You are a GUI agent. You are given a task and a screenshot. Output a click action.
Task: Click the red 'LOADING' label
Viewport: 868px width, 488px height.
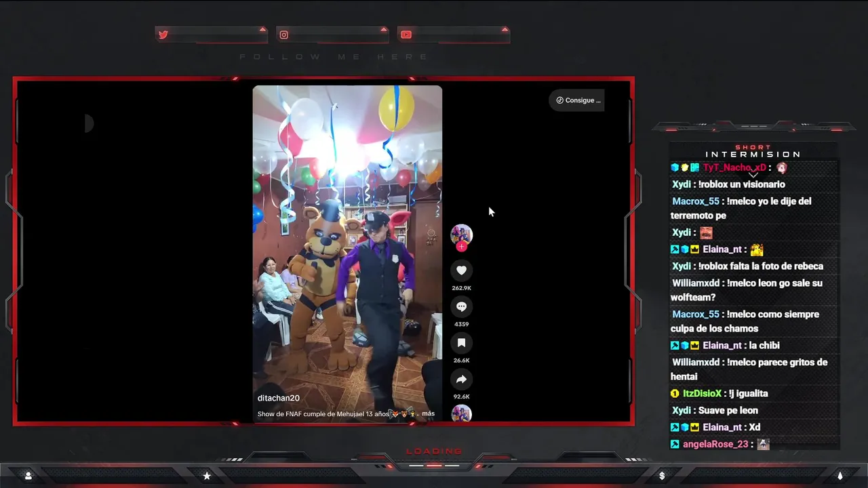[x=434, y=451]
